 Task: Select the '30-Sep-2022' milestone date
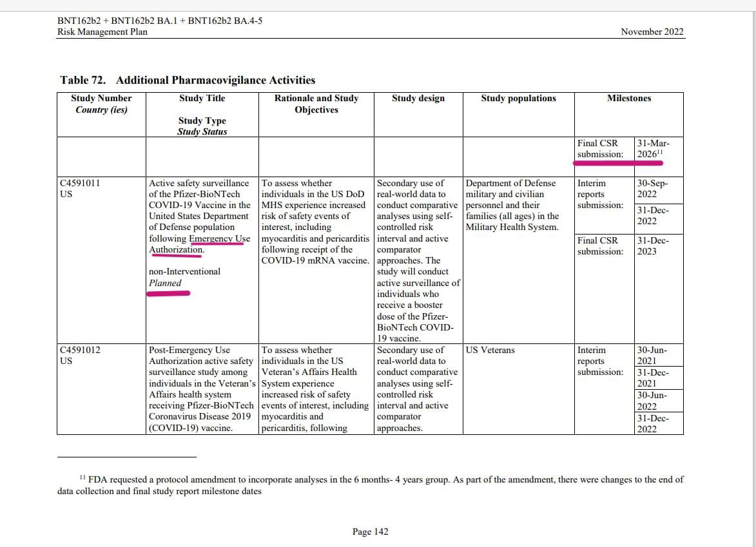pos(653,188)
